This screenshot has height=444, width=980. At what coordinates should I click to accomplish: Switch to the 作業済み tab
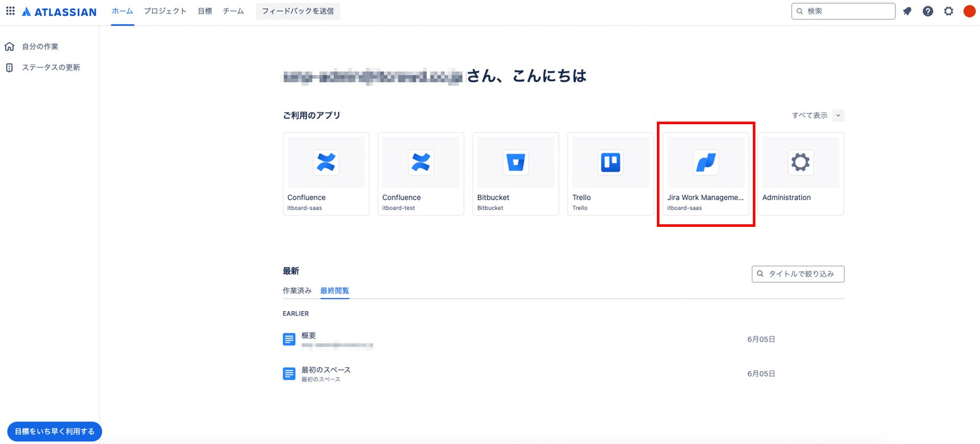(297, 291)
